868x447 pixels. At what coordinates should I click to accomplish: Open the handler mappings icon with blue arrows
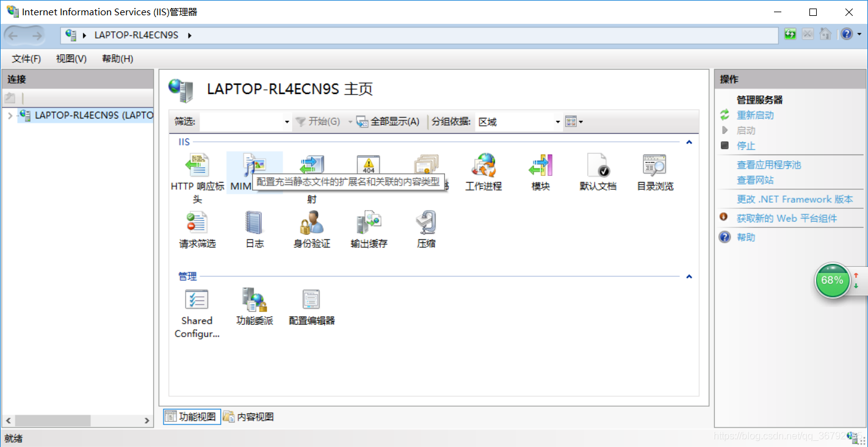click(x=312, y=165)
